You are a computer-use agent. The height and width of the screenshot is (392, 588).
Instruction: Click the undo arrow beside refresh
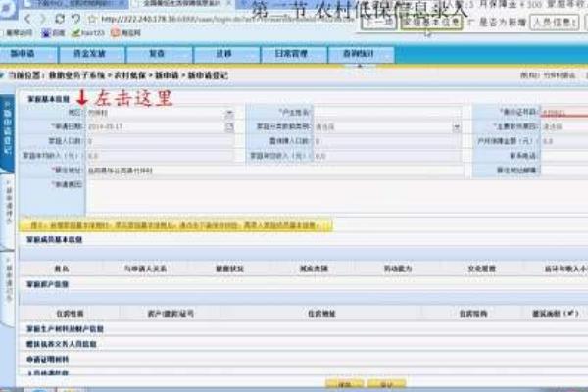75,19
